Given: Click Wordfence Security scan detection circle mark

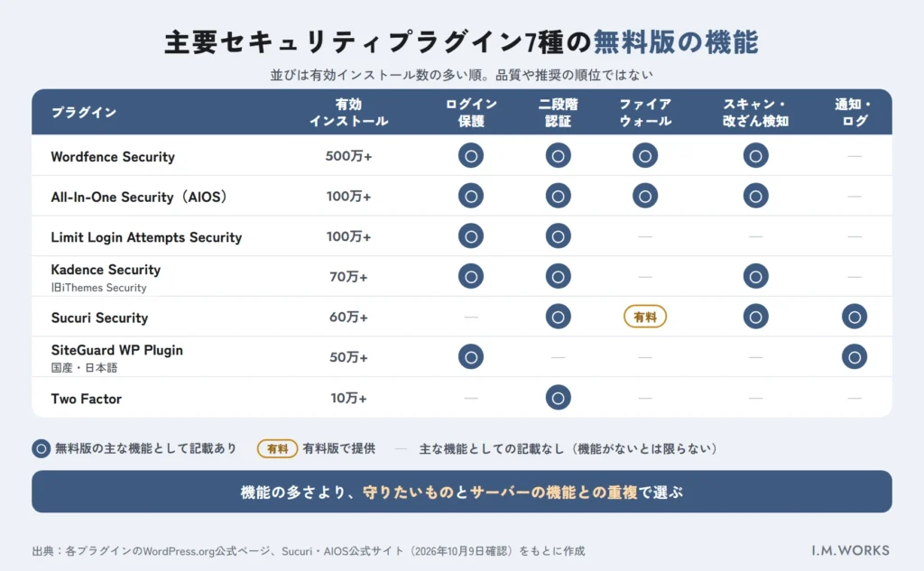Looking at the screenshot, I should click(755, 155).
